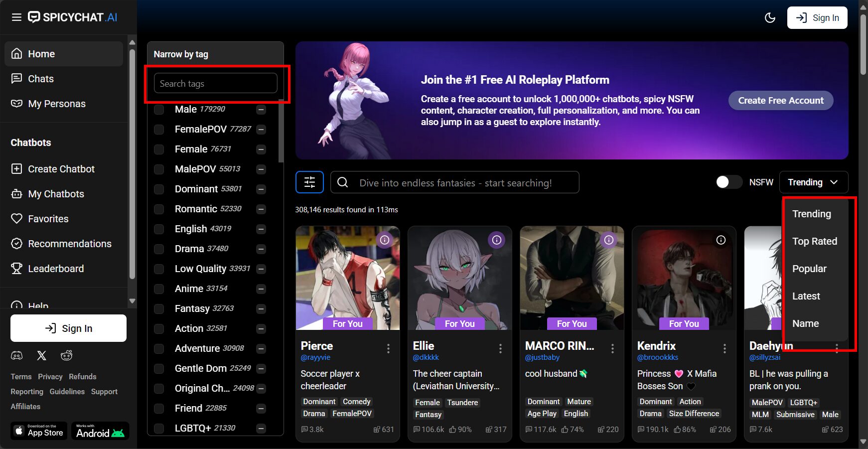Open the Terms link
This screenshot has width=868, height=449.
[21, 377]
